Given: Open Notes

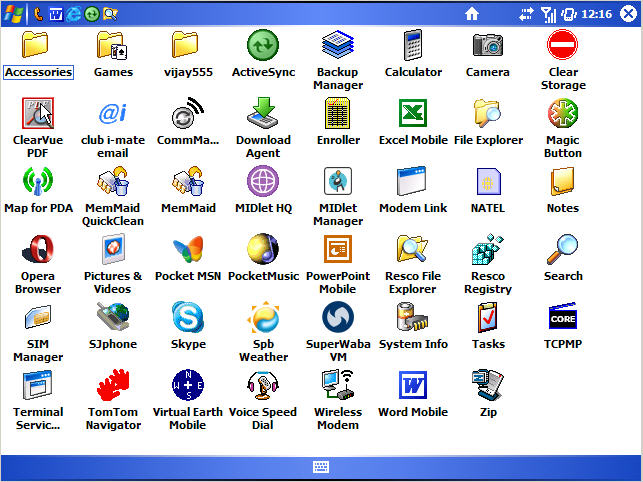Looking at the screenshot, I should click(x=563, y=190).
